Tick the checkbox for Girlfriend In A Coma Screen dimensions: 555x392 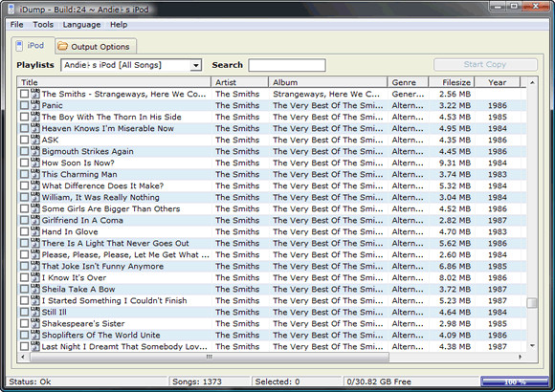24,220
